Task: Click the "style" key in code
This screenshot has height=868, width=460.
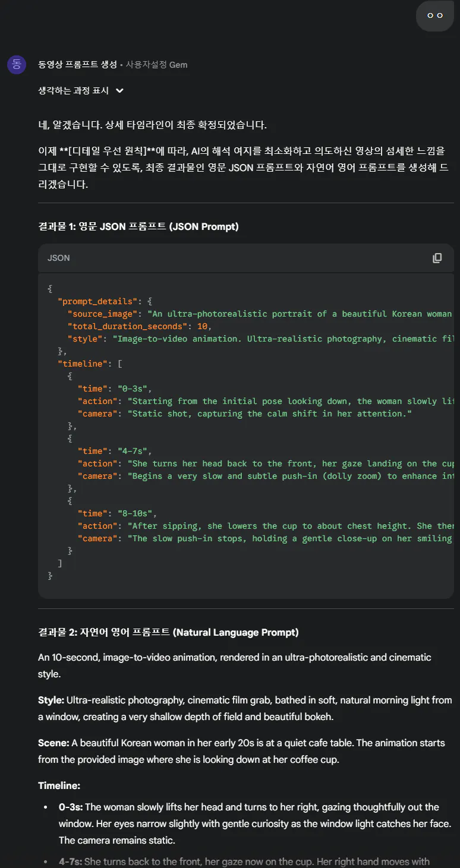Action: pyautogui.click(x=84, y=339)
